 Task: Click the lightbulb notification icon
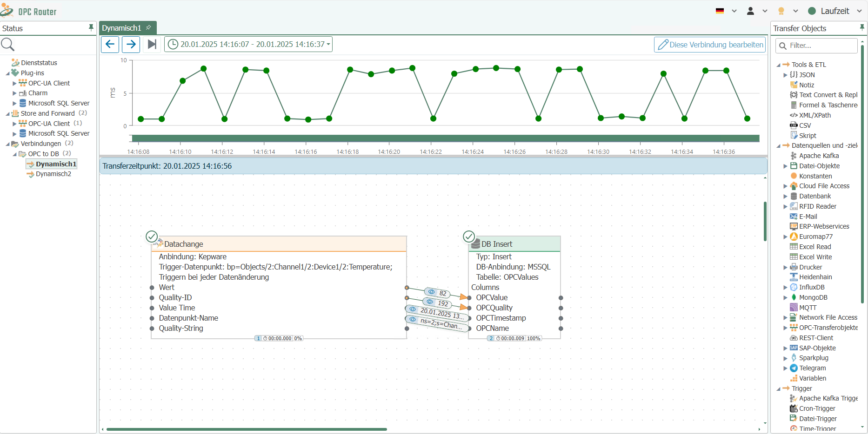(781, 11)
